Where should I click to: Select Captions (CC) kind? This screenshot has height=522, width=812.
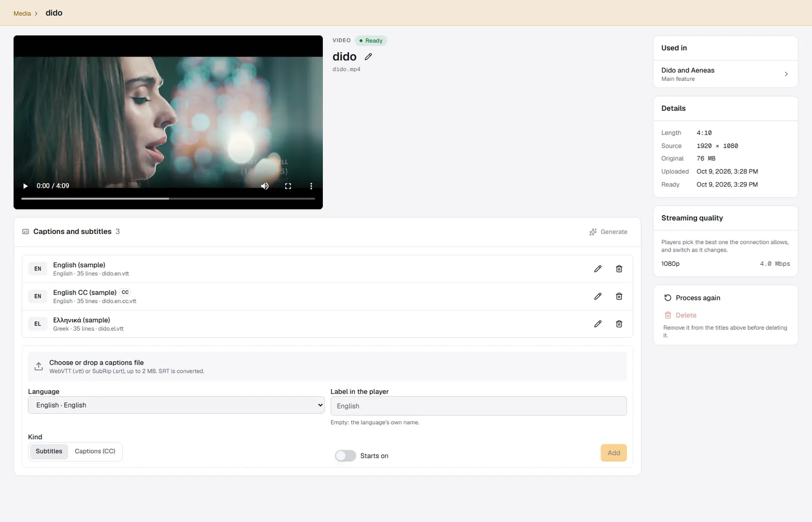95,451
